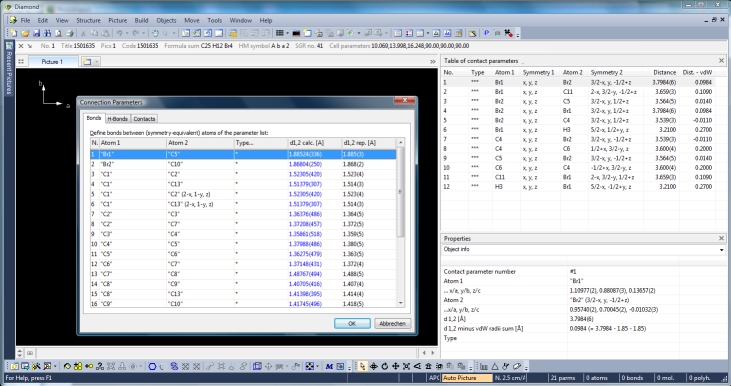Select bond row 2 "Br2" to "C10"

point(243,164)
